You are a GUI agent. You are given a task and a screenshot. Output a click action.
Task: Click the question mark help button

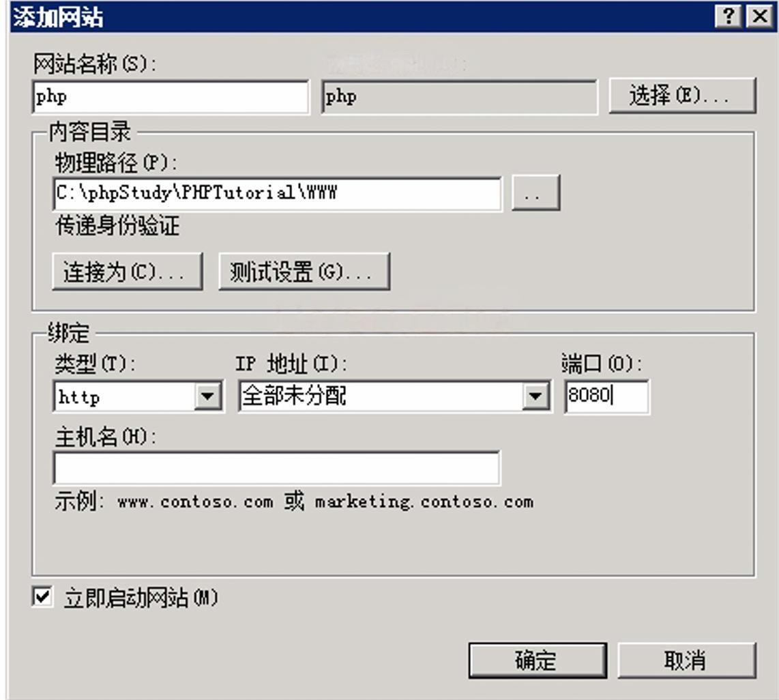729,16
